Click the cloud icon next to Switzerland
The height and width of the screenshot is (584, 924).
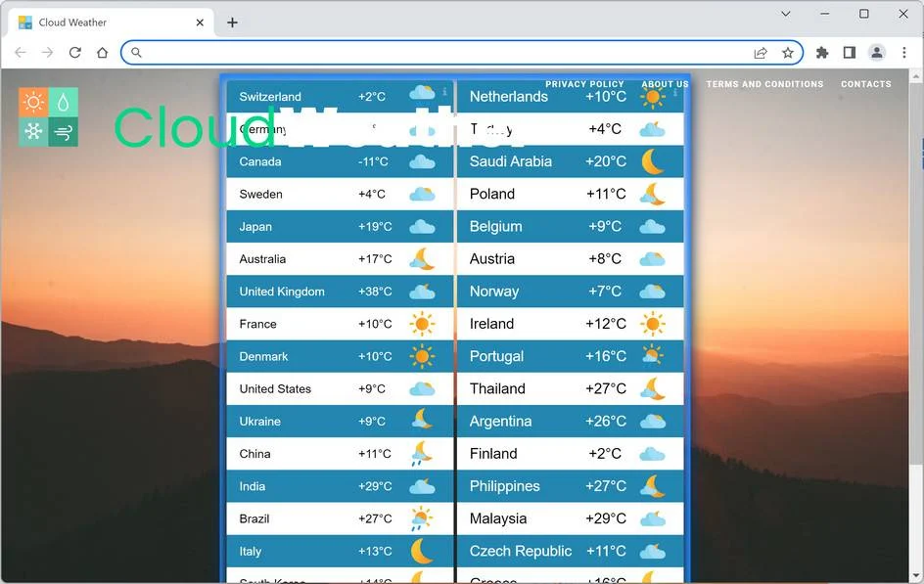422,92
